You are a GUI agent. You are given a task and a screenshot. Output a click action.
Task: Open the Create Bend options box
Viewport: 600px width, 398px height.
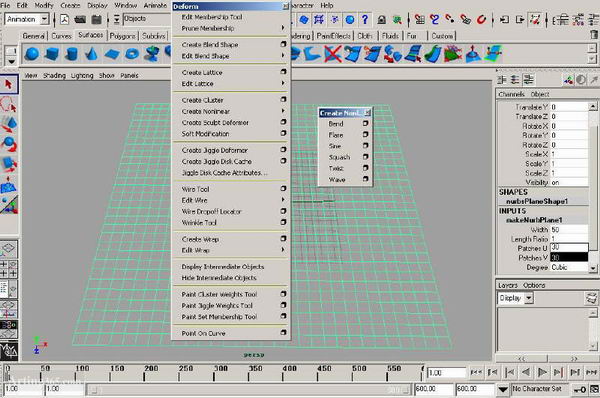pos(365,124)
